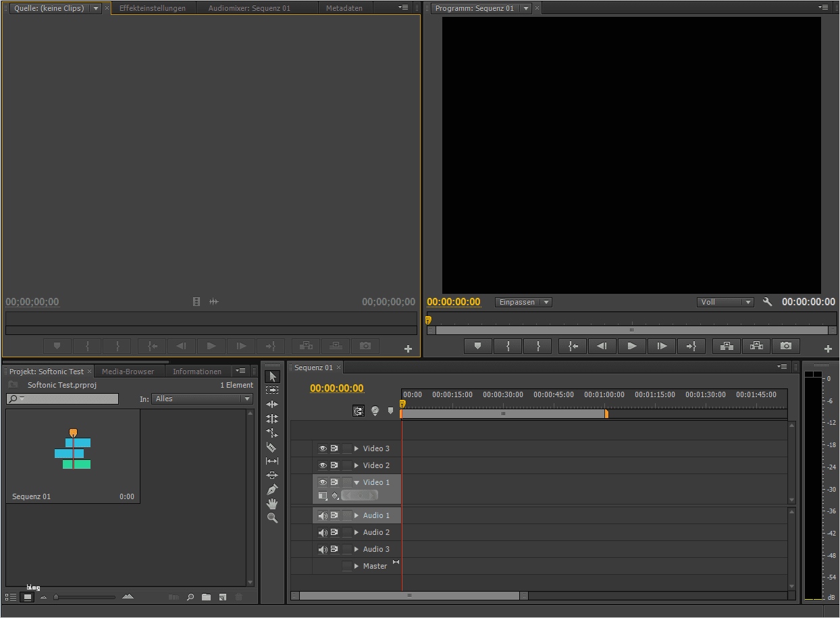Toggle the timeline snap magnet icon
This screenshot has width=840, height=618.
(x=359, y=411)
